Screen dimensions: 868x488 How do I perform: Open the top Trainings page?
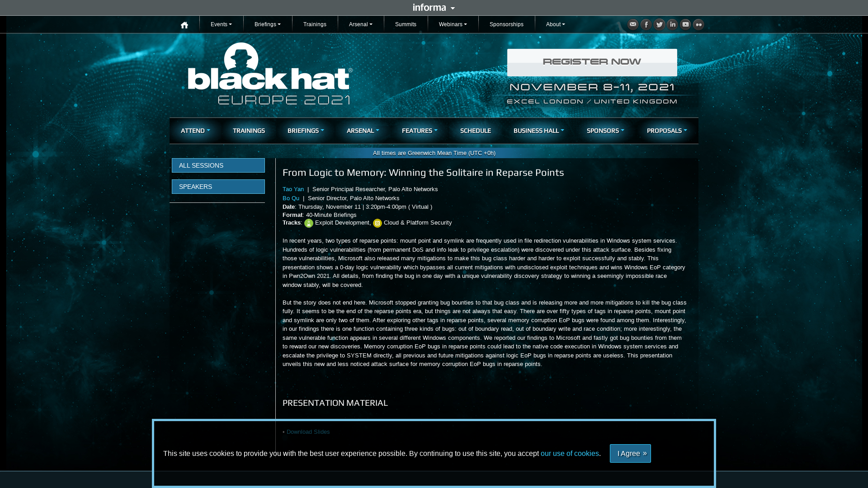[315, 24]
